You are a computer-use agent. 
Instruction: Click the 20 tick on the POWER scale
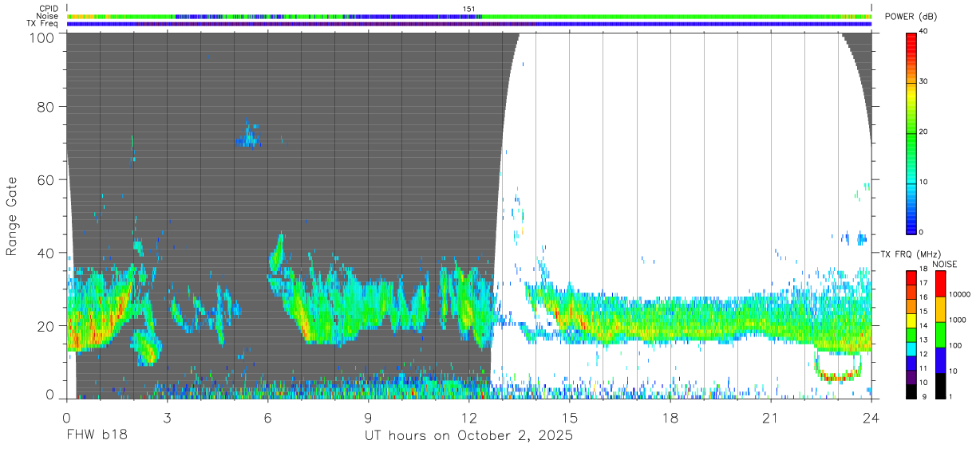click(923, 132)
